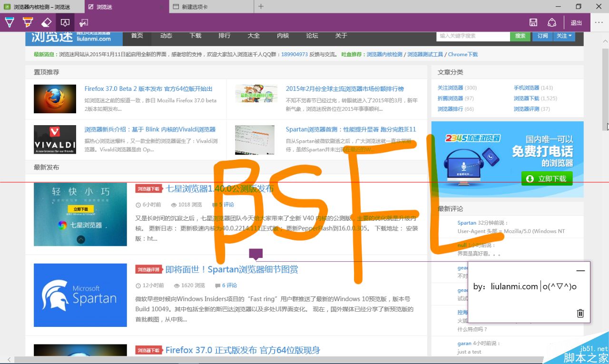
Task: Open 2015年2月份全球主流浏览器市场份额排行榜 article
Action: pyautogui.click(x=345, y=89)
